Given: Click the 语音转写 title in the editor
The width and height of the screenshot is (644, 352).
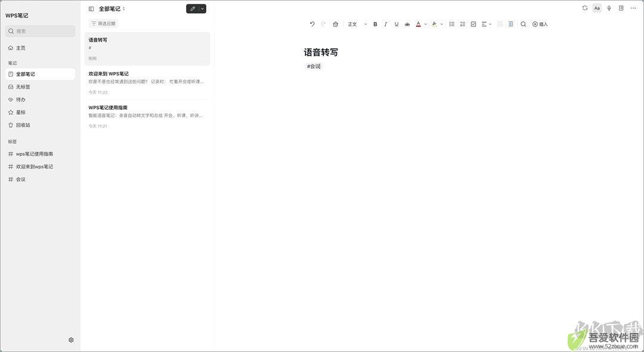Looking at the screenshot, I should [x=321, y=52].
